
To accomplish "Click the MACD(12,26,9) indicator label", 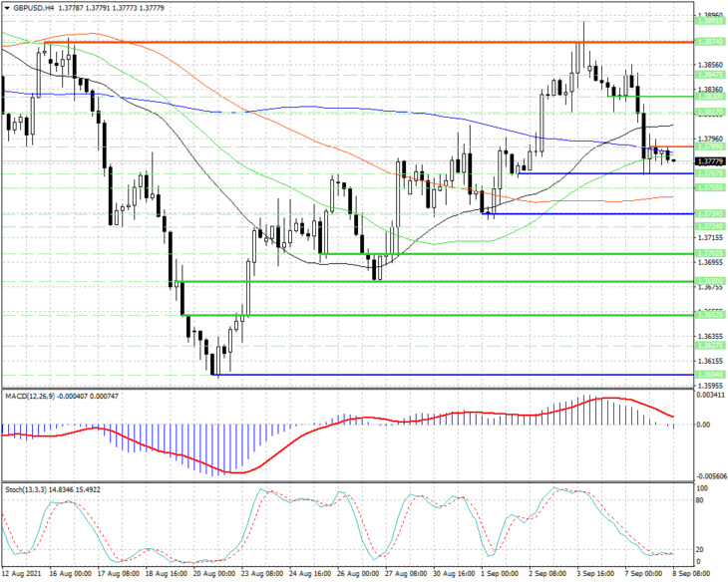I will [x=30, y=396].
